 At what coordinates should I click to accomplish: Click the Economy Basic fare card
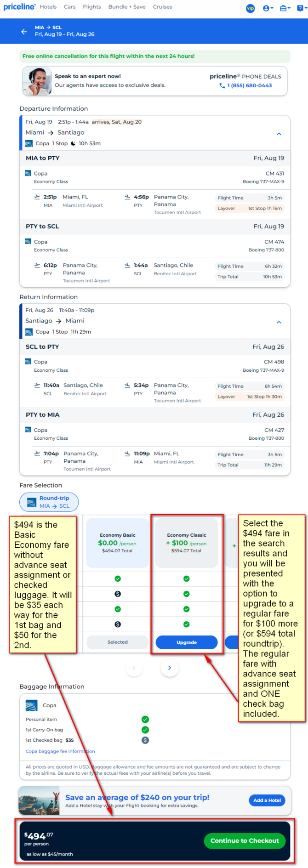118,543
